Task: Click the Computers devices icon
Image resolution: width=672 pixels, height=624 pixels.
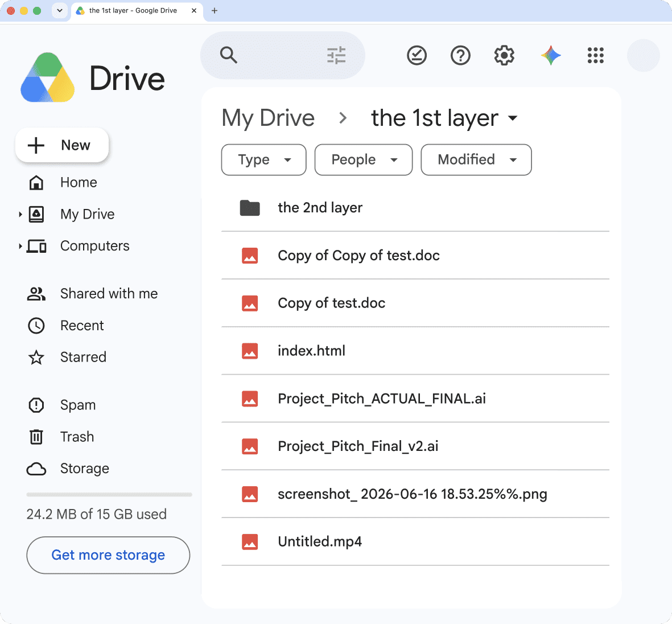Action: click(36, 246)
